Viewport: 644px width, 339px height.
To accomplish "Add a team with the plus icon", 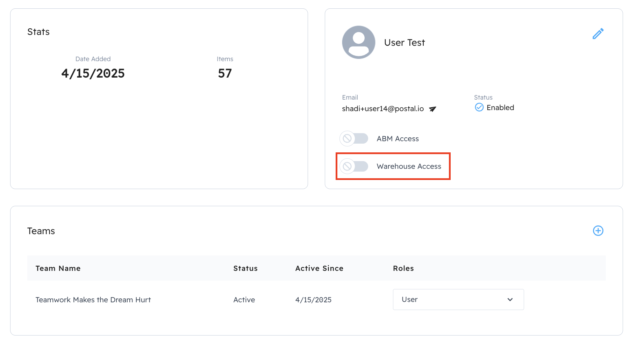I will tap(598, 231).
